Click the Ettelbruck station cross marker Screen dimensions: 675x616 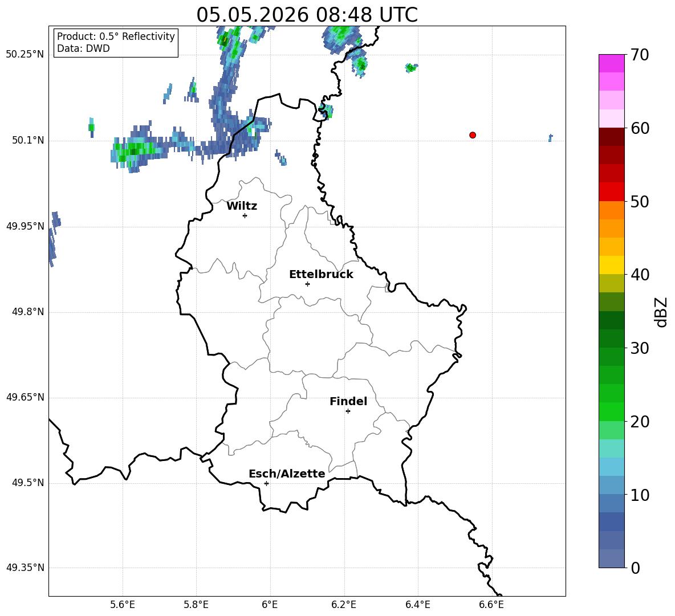(x=307, y=284)
